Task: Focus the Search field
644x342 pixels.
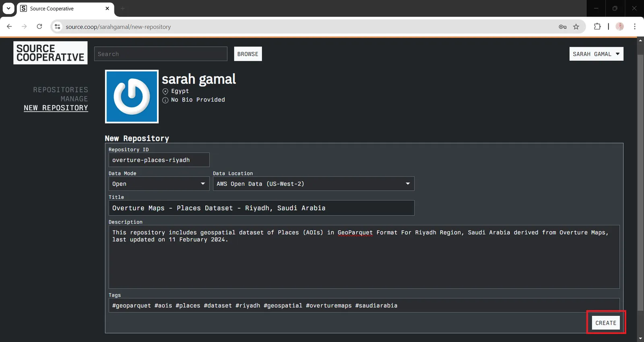Action: [161, 54]
